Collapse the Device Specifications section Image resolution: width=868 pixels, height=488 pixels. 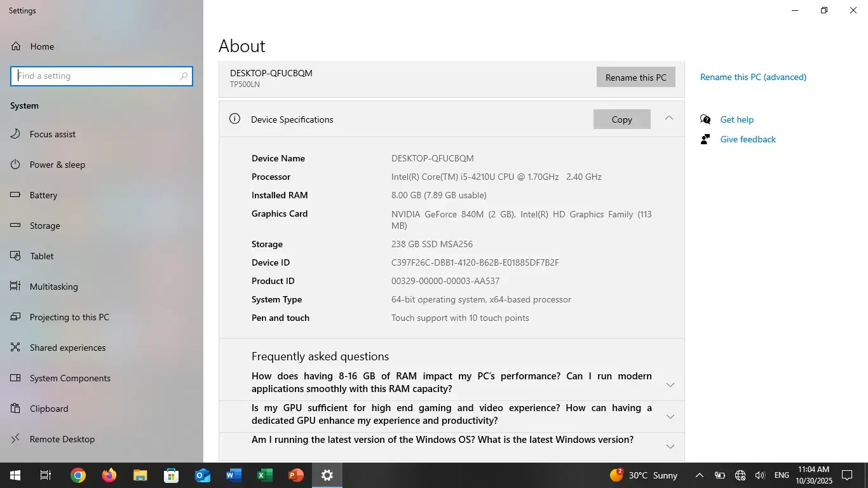coord(668,118)
